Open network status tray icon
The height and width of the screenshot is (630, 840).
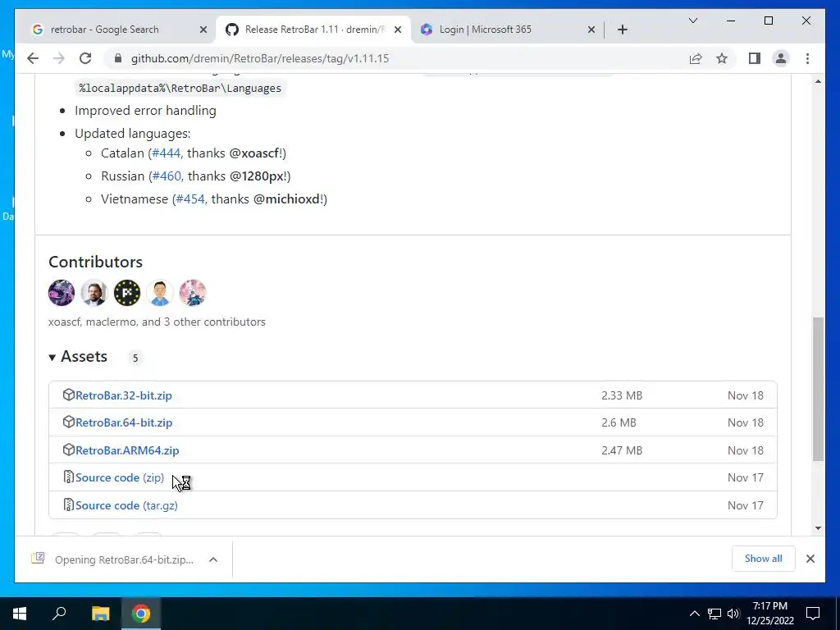[x=714, y=614]
